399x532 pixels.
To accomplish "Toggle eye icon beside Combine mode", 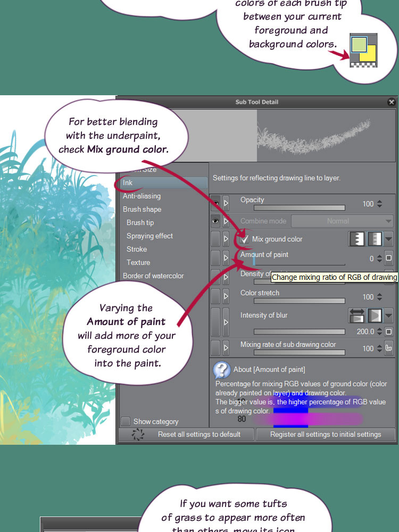I will [215, 221].
